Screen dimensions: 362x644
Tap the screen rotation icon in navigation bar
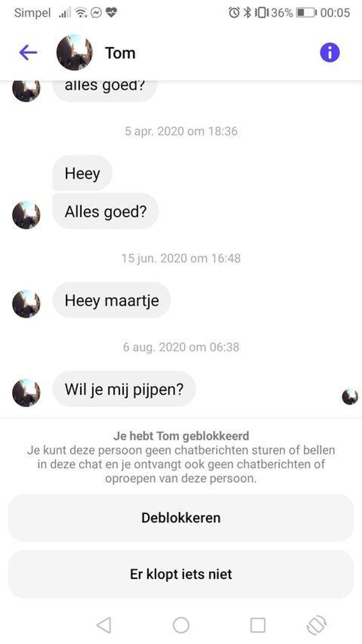pyautogui.click(x=316, y=625)
